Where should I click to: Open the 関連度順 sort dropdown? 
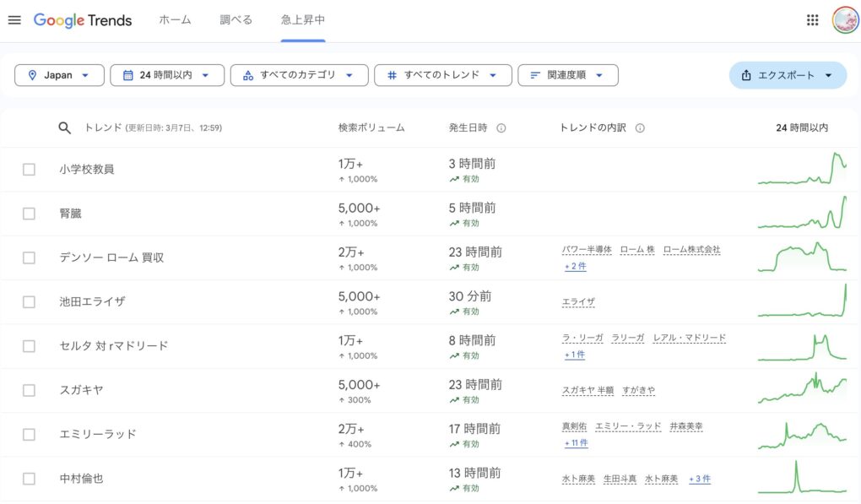pos(567,75)
